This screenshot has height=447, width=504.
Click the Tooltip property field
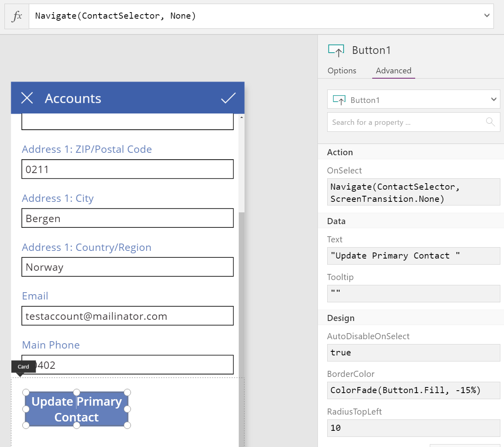tap(414, 293)
